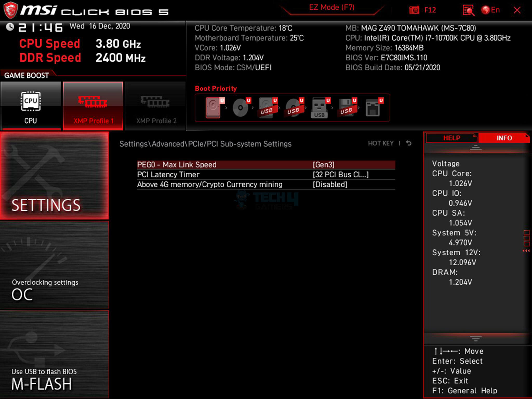Click the F12 screenshot camera icon
The image size is (532, 399).
coord(414,10)
